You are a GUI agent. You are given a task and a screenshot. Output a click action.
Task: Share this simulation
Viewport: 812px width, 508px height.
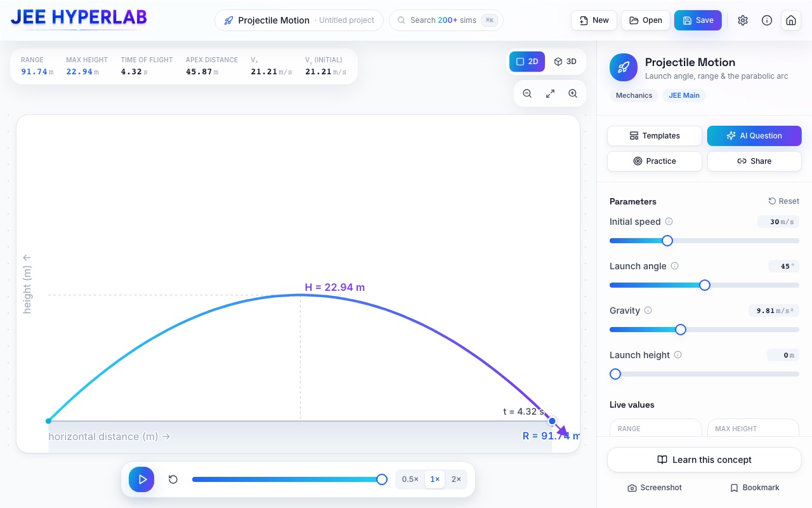tap(754, 161)
